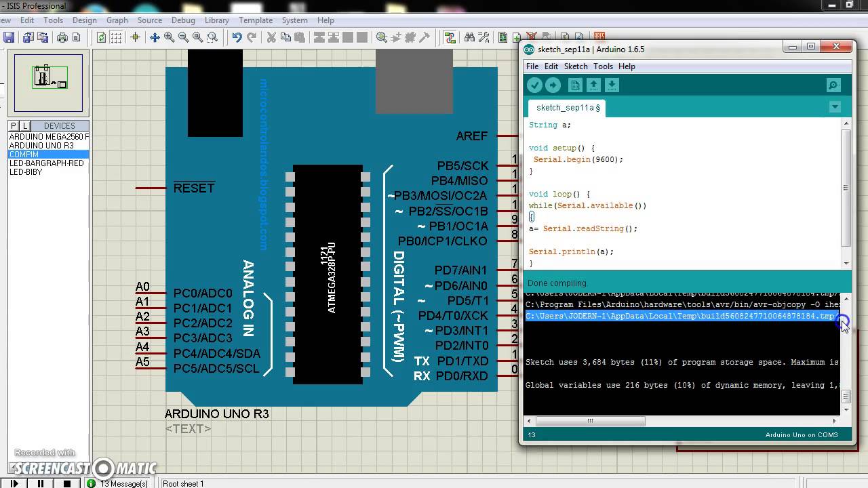Open ISIS Graph menu
Screen dimensions: 868x488
(x=117, y=20)
